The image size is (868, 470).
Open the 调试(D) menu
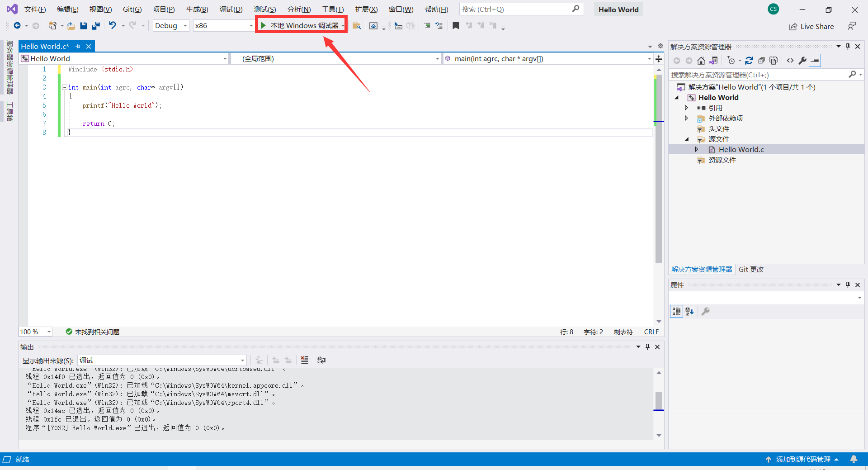pyautogui.click(x=231, y=9)
